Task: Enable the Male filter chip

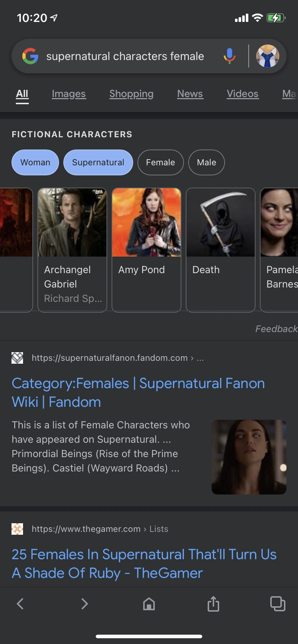Action: (207, 162)
